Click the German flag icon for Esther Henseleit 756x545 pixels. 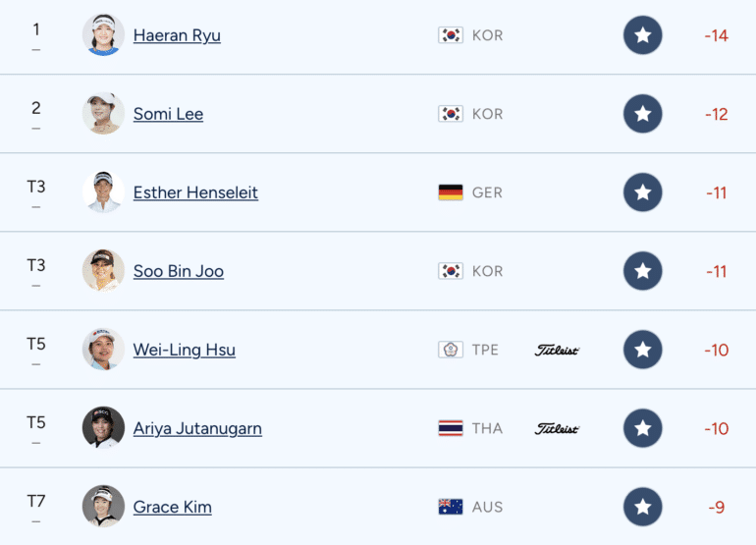(x=451, y=192)
